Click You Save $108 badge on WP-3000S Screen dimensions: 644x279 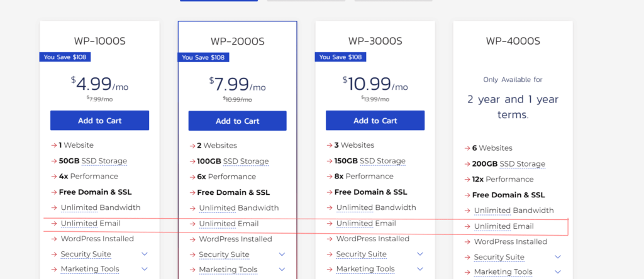pyautogui.click(x=340, y=57)
